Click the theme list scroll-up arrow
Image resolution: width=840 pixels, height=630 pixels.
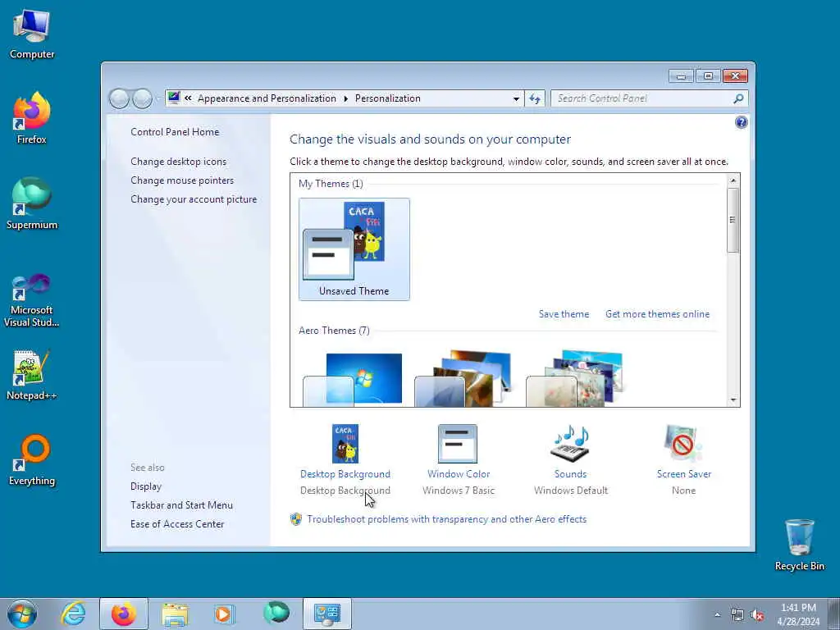coord(733,180)
